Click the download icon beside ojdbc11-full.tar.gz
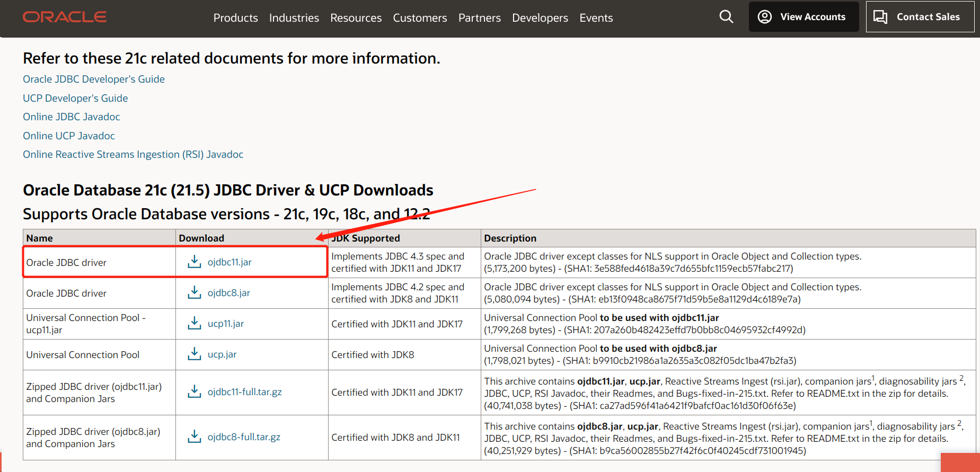This screenshot has width=980, height=472. point(195,391)
